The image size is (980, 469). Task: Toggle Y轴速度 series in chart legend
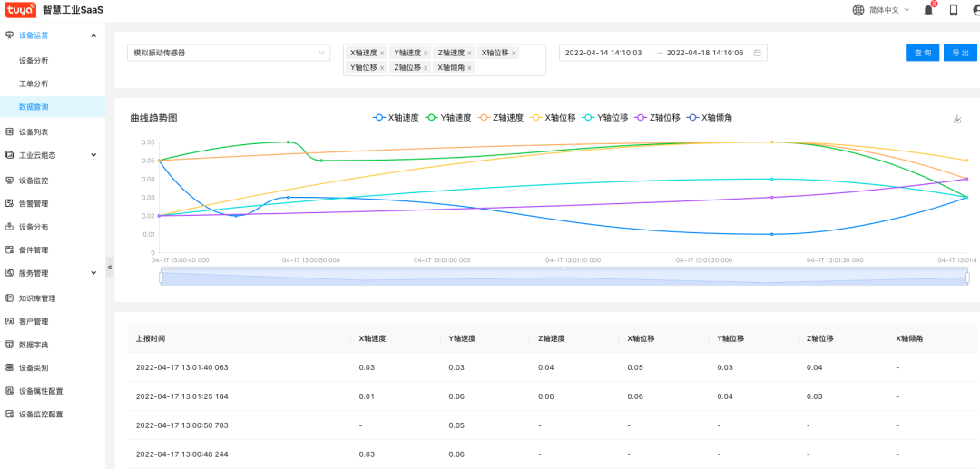(x=449, y=118)
